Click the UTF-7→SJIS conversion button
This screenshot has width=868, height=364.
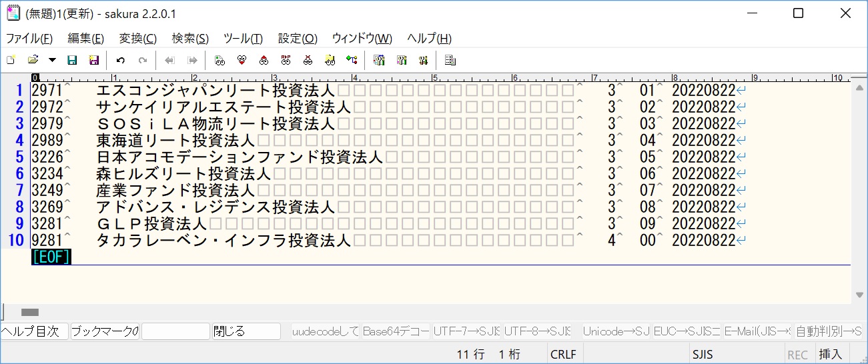466,331
